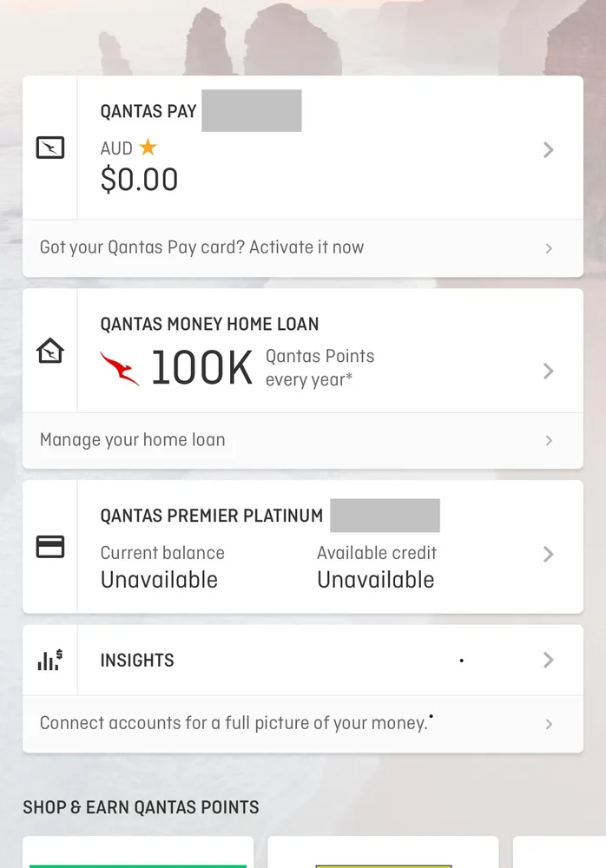Click chevron beside Manage your home loan
This screenshot has width=606, height=868.
pyautogui.click(x=549, y=440)
